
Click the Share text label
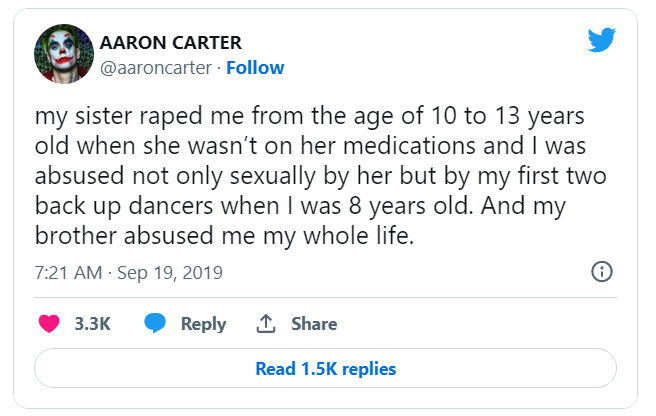coord(314,324)
